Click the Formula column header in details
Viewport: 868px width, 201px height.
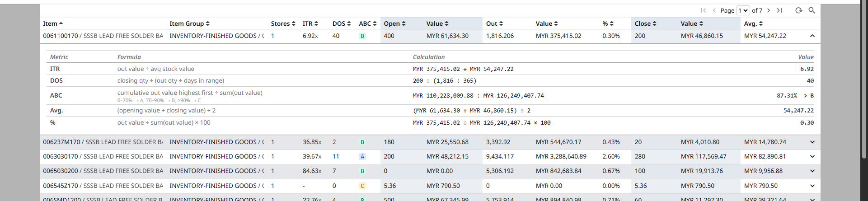[x=129, y=57]
